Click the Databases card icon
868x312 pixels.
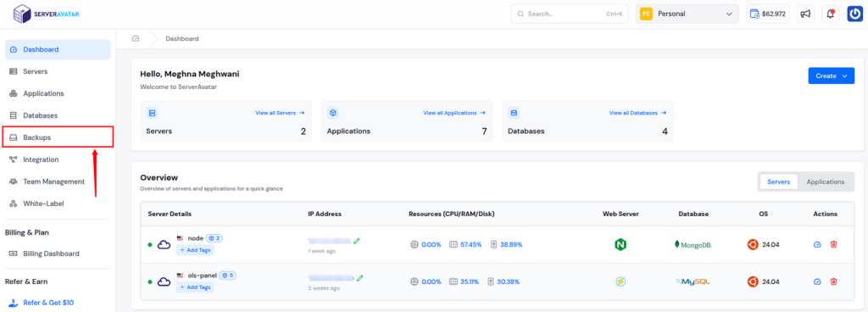coord(514,113)
